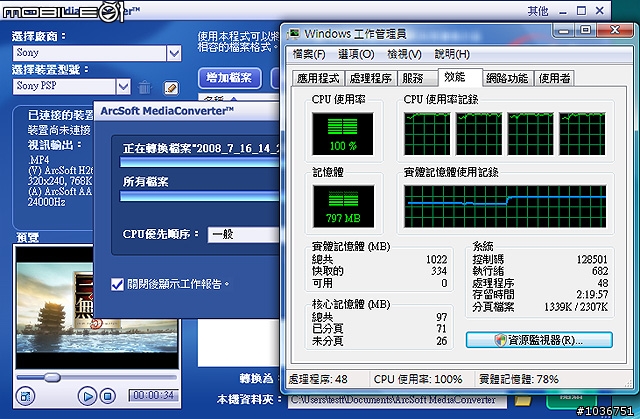Viewport: 640px width, 419px height.
Task: Click kernel memory 未分頁 value 26
Action: [441, 341]
